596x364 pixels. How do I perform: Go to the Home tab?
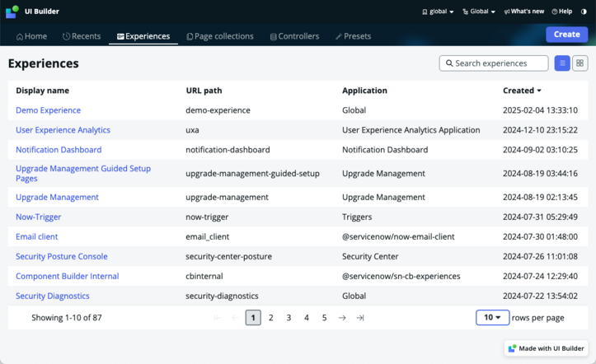[31, 36]
